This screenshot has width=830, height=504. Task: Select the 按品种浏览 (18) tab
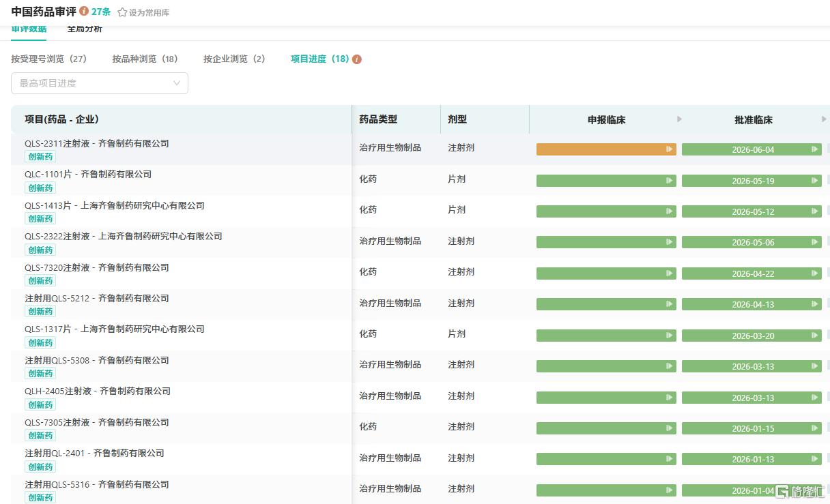tap(145, 59)
